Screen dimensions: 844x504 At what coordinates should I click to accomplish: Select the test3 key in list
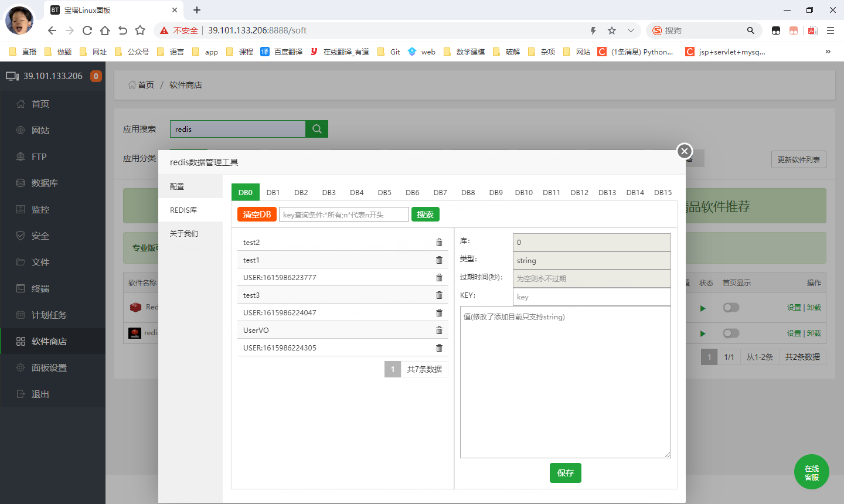251,295
